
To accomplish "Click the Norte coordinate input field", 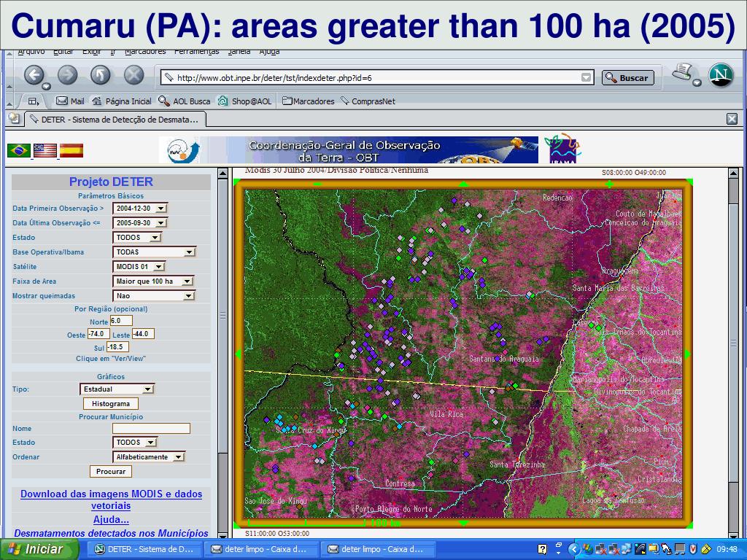I will [x=122, y=321].
